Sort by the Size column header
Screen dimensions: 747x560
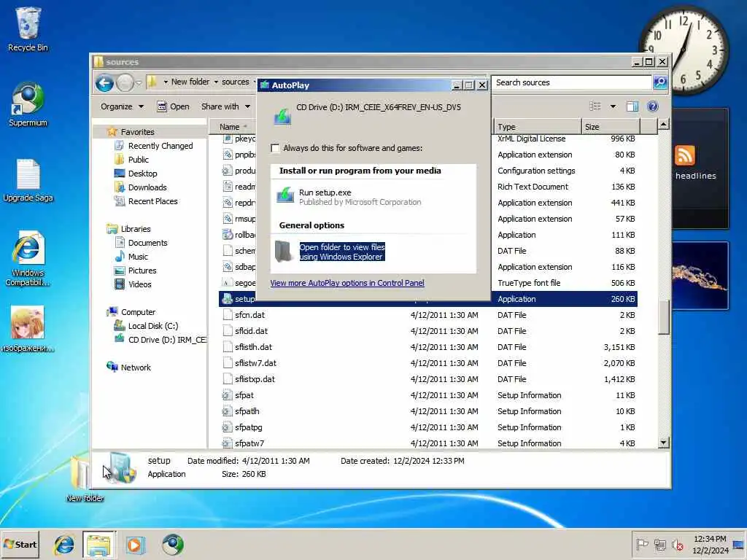(x=611, y=127)
